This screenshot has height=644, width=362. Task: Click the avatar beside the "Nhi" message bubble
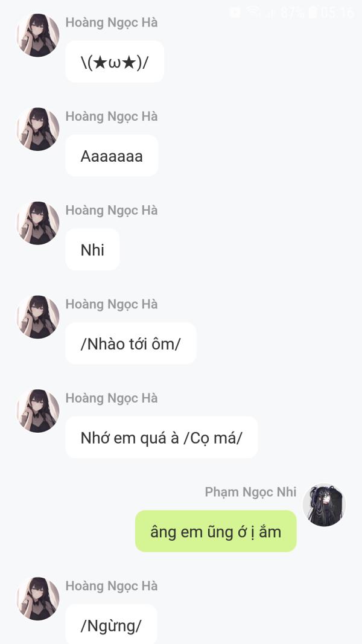coord(37,223)
